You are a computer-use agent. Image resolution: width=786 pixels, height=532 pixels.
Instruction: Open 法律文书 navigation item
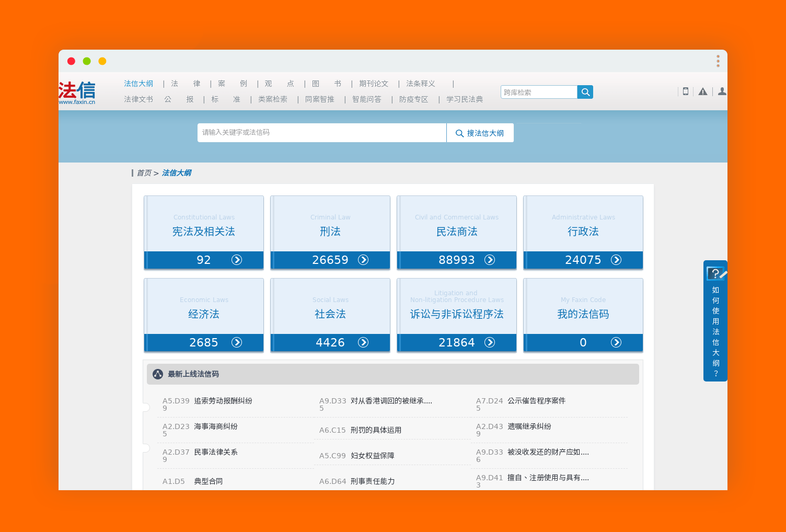click(138, 99)
